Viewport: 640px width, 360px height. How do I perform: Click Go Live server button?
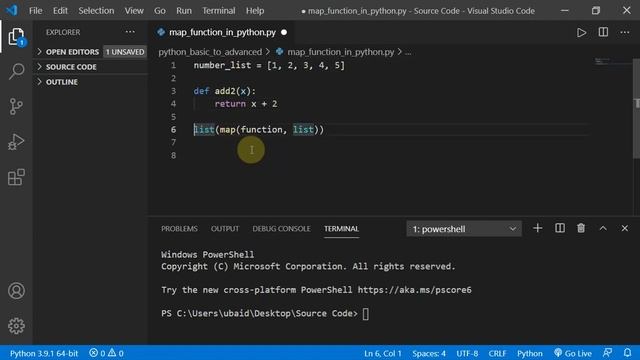tap(573, 353)
